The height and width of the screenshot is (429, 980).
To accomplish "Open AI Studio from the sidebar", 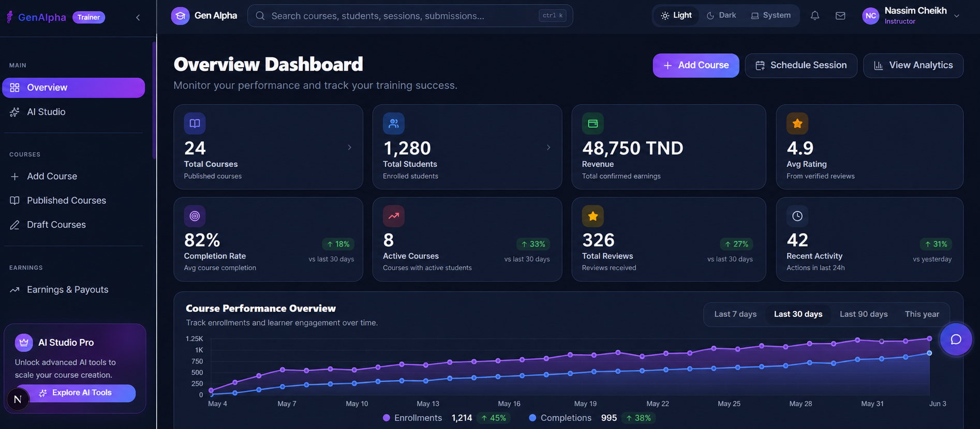I will [73, 112].
